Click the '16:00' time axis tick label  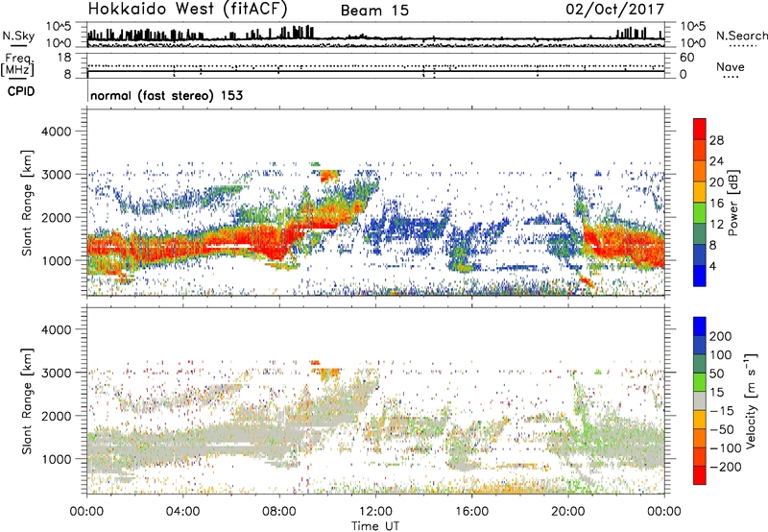click(x=471, y=512)
